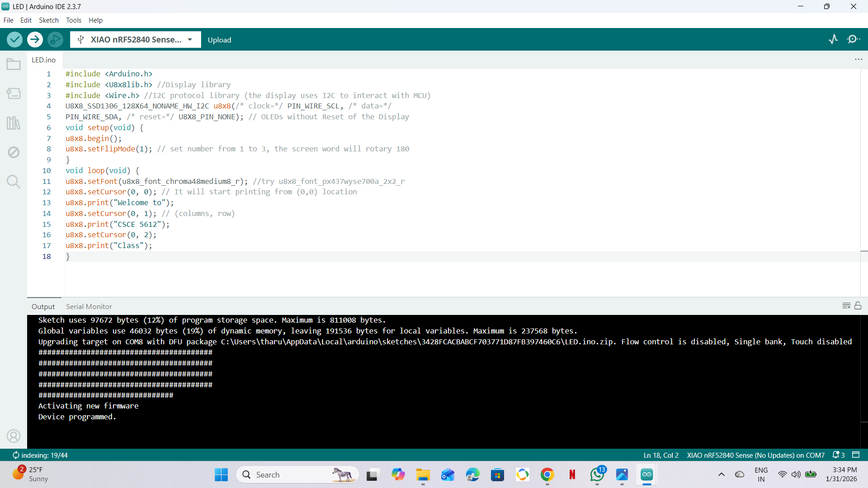Open the OneDrive cloud tray icon
The width and height of the screenshot is (868, 488).
740,474
